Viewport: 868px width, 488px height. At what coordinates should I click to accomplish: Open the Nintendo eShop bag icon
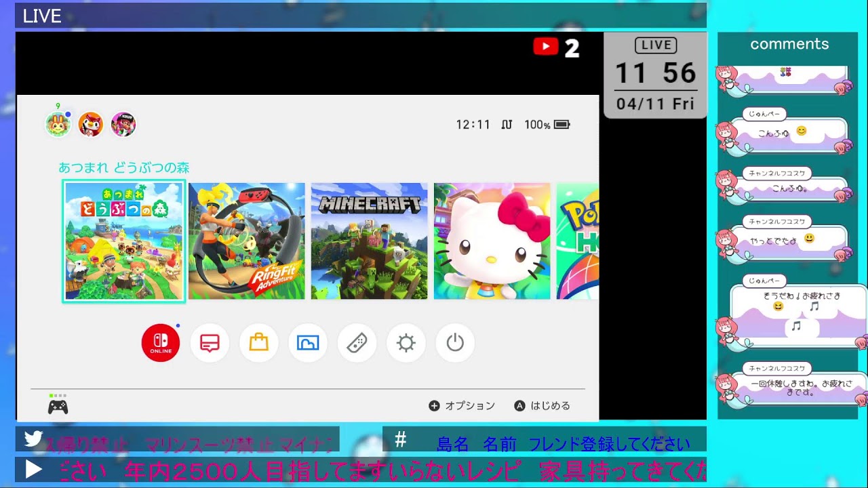[x=259, y=343]
